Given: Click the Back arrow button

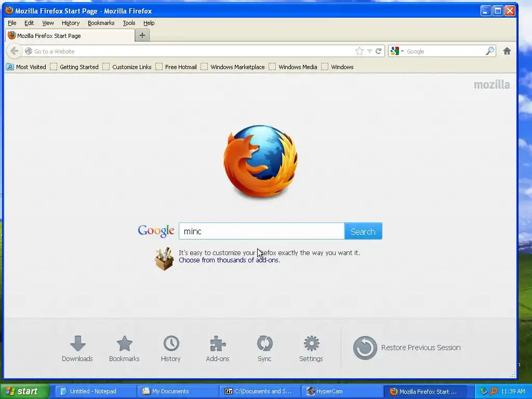Looking at the screenshot, I should point(14,51).
